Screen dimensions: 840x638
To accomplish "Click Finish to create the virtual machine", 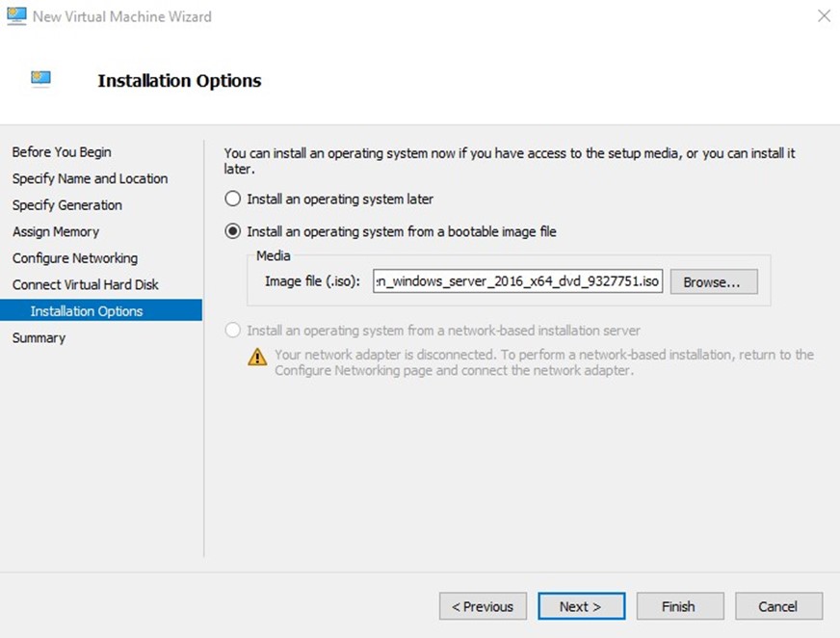I will click(x=678, y=606).
